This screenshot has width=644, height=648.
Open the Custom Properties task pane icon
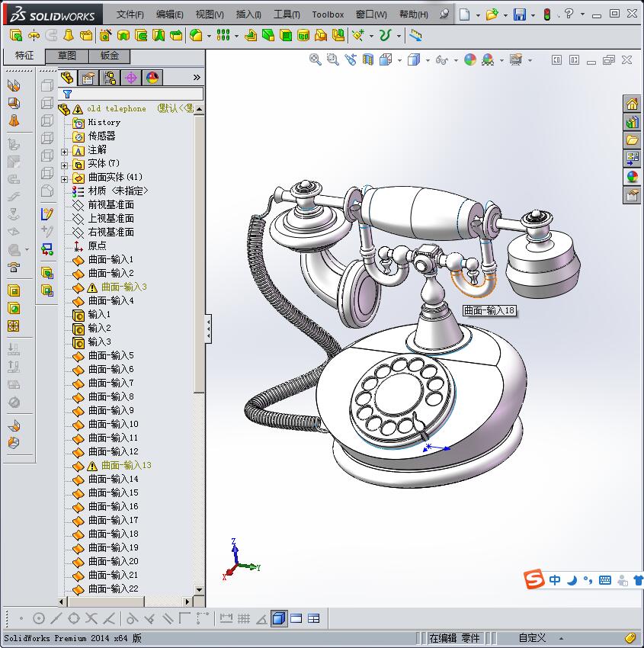pos(632,194)
